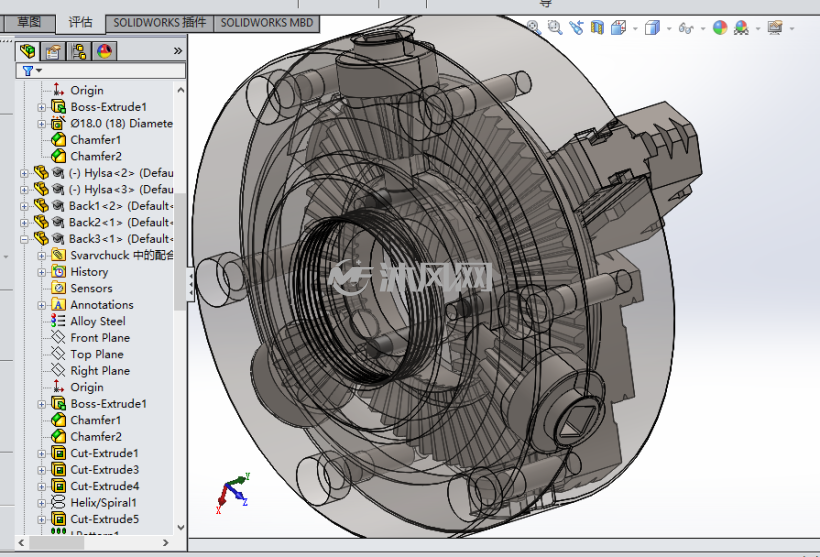Open the View Settings monitor icon
This screenshot has height=557, width=820.
coord(775,27)
